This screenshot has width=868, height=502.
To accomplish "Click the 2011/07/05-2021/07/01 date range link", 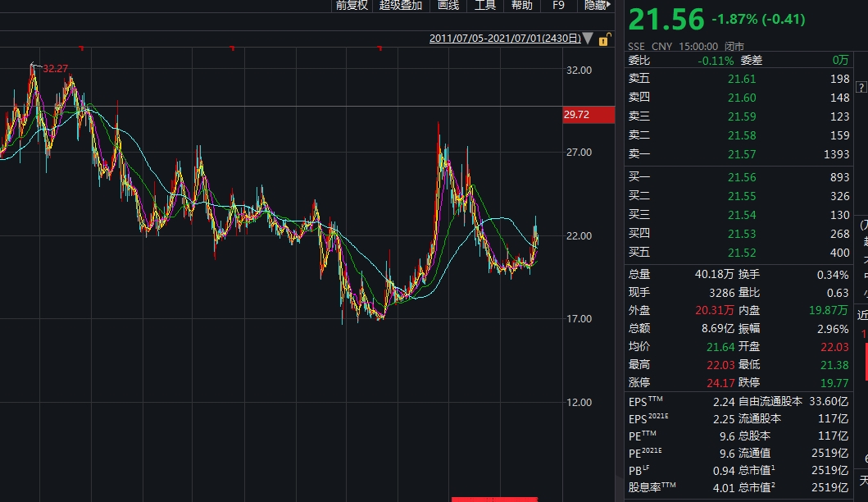I will click(x=505, y=39).
